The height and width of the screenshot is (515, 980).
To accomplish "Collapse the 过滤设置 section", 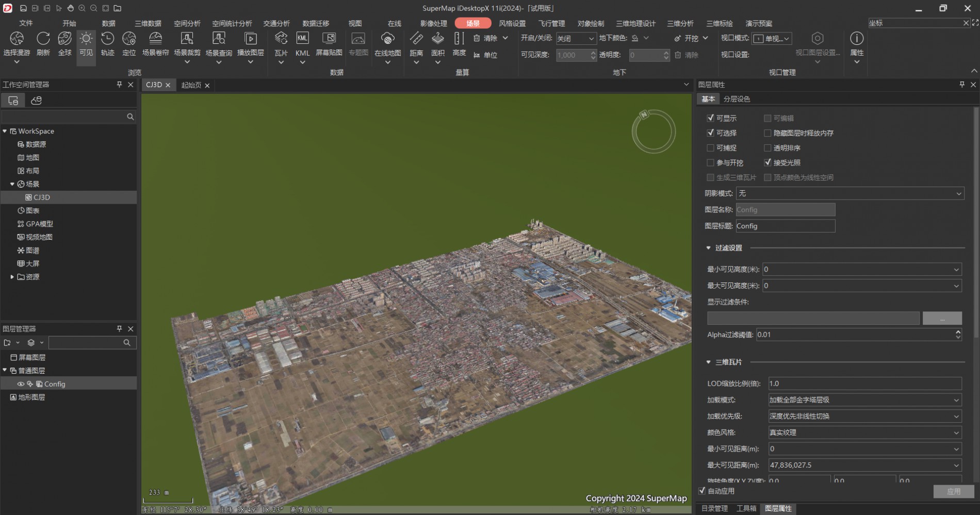I will coord(709,248).
